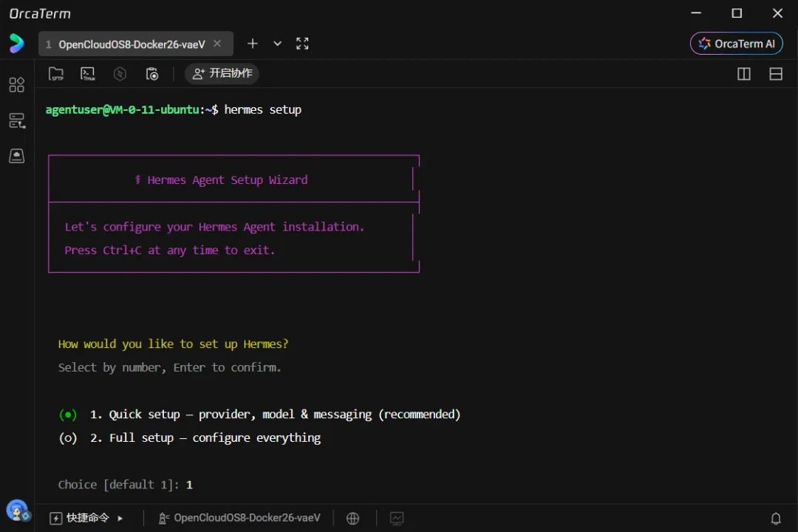Click 'How would you like to set up Hermes?'
Viewport: 798px width, 532px height.
coord(173,344)
